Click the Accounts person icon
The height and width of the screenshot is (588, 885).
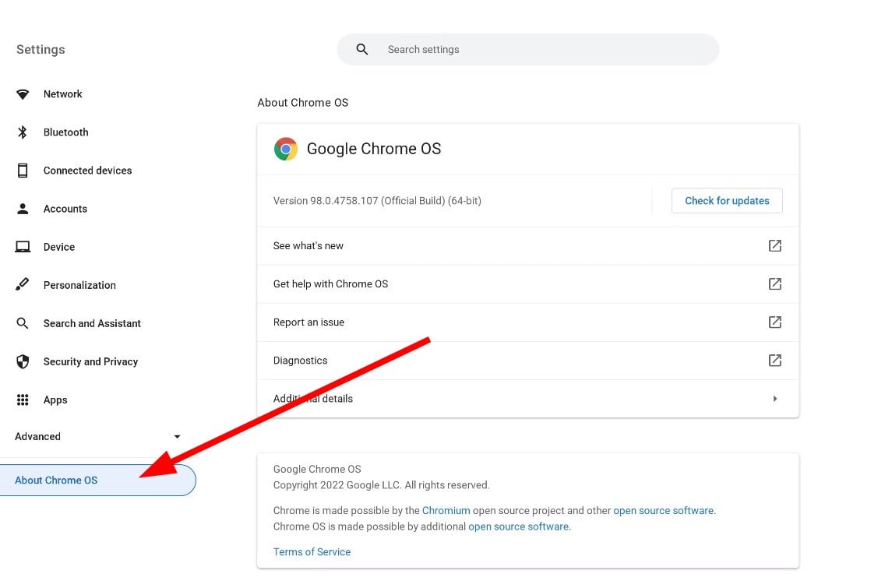coord(23,209)
